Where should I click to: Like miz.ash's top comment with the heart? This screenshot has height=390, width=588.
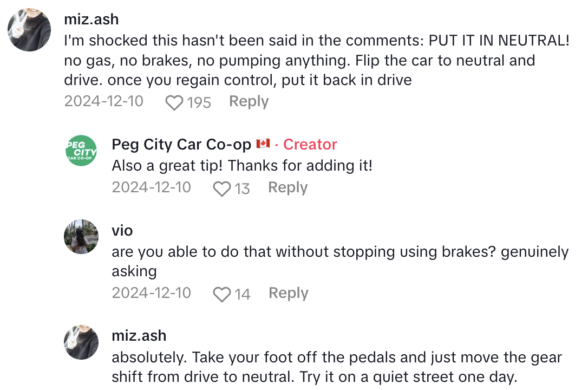click(x=174, y=102)
